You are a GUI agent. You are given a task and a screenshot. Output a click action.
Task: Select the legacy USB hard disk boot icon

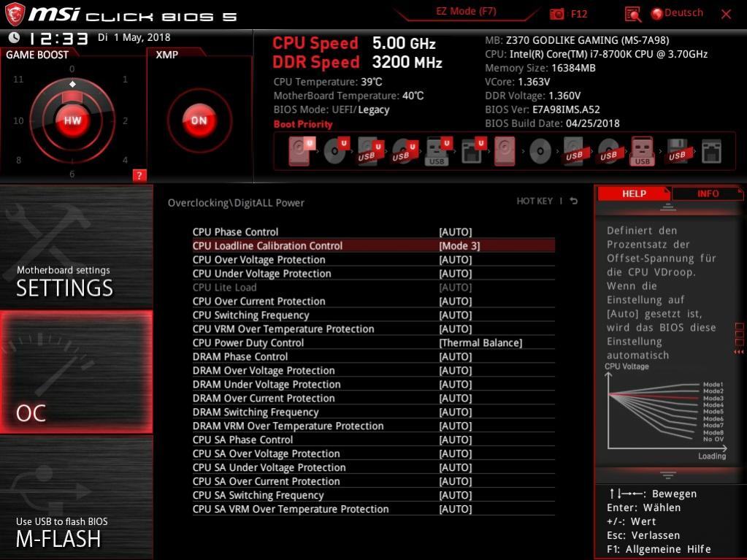(575, 151)
